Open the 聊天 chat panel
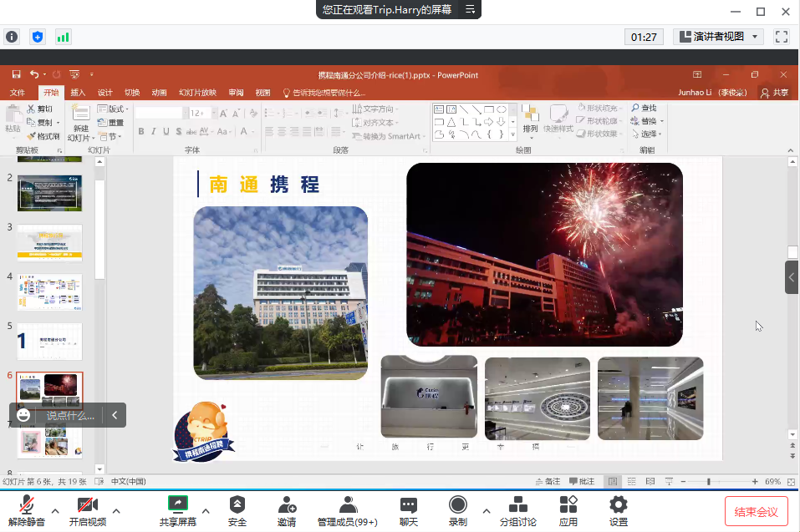The width and height of the screenshot is (800, 532). (x=408, y=510)
